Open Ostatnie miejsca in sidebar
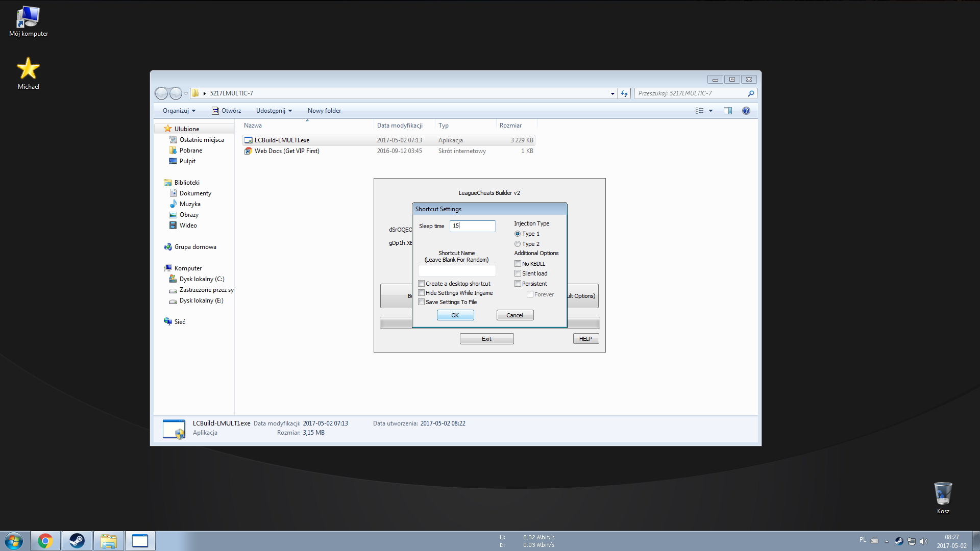The image size is (980, 551). click(x=202, y=140)
